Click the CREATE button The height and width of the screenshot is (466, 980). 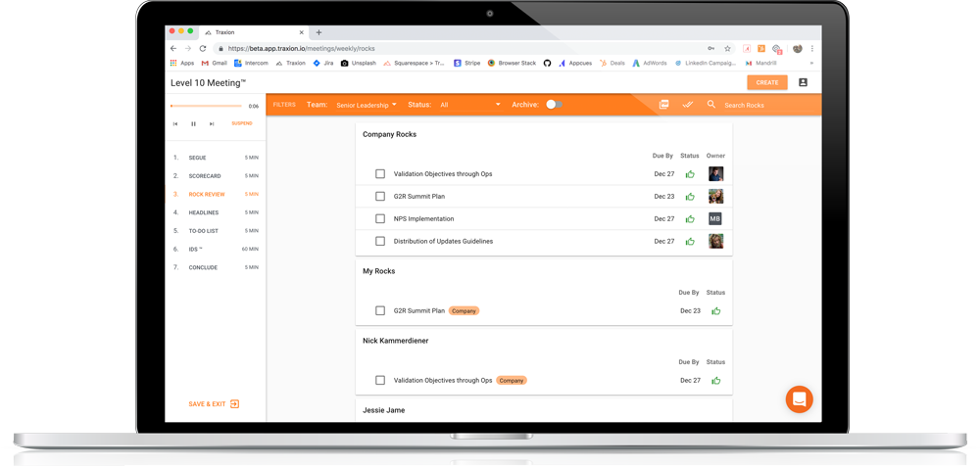pyautogui.click(x=766, y=83)
